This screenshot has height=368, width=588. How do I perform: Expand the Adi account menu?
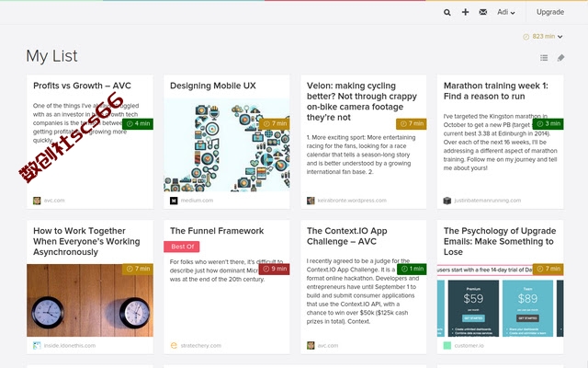[x=506, y=12]
